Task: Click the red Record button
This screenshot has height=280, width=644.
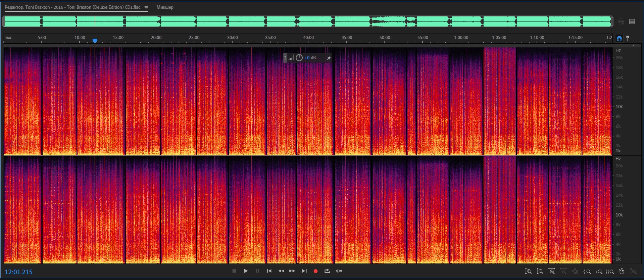Action: (x=315, y=271)
